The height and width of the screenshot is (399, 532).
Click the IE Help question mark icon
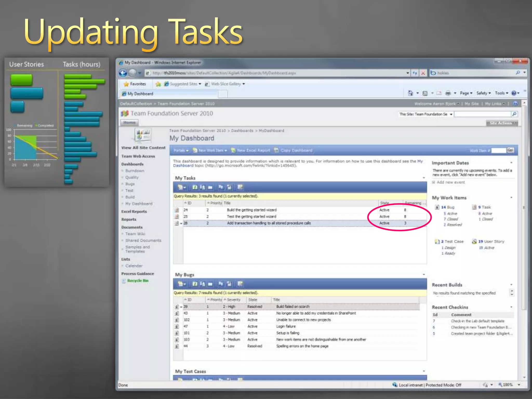pos(514,93)
